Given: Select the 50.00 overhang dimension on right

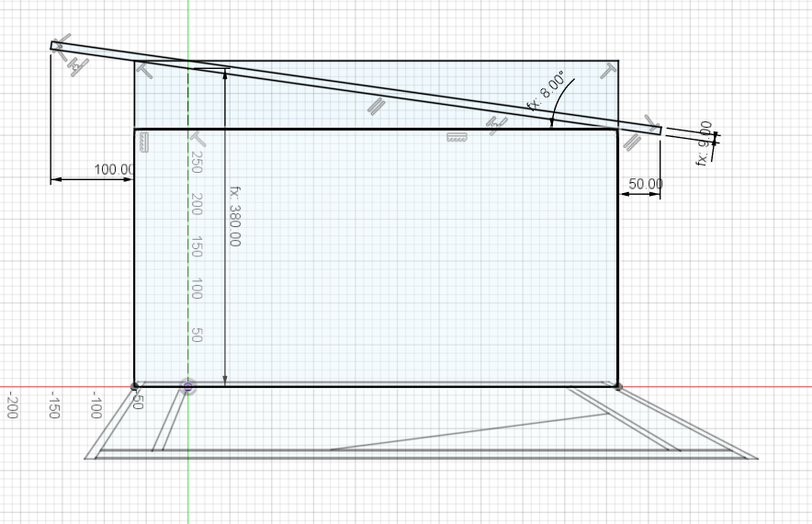Looking at the screenshot, I should (645, 184).
